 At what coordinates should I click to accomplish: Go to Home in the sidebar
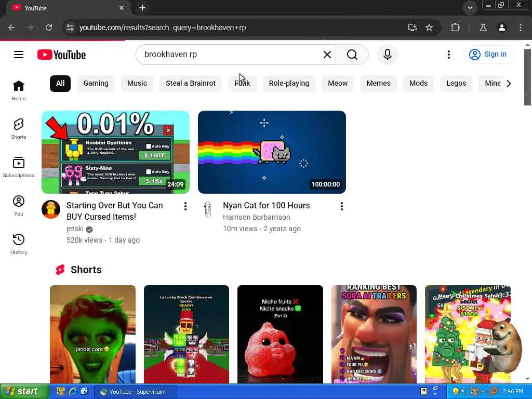coord(19,90)
